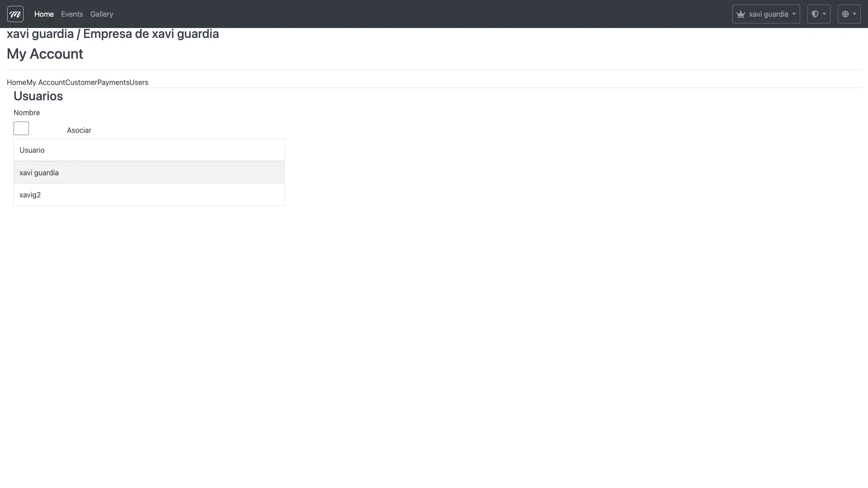Image resolution: width=868 pixels, height=488 pixels.
Task: Click the Medusa logo icon
Action: click(x=15, y=14)
